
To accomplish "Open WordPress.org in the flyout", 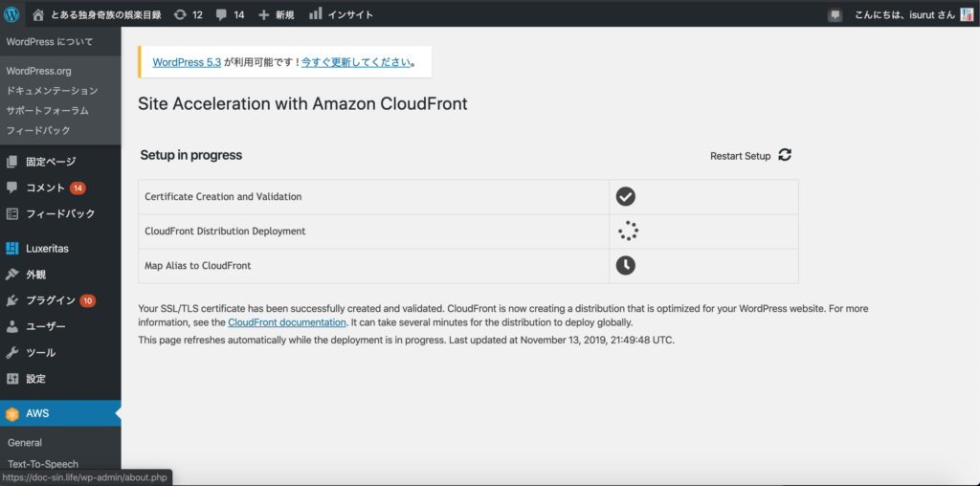I will click(38, 71).
